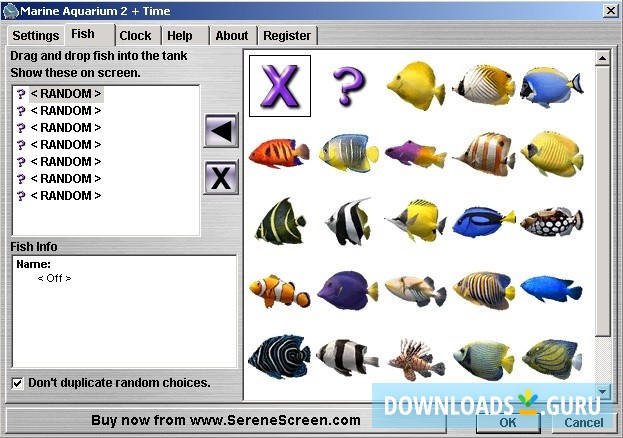
Task: Choose the black and white striped damselfish
Action: (348, 357)
